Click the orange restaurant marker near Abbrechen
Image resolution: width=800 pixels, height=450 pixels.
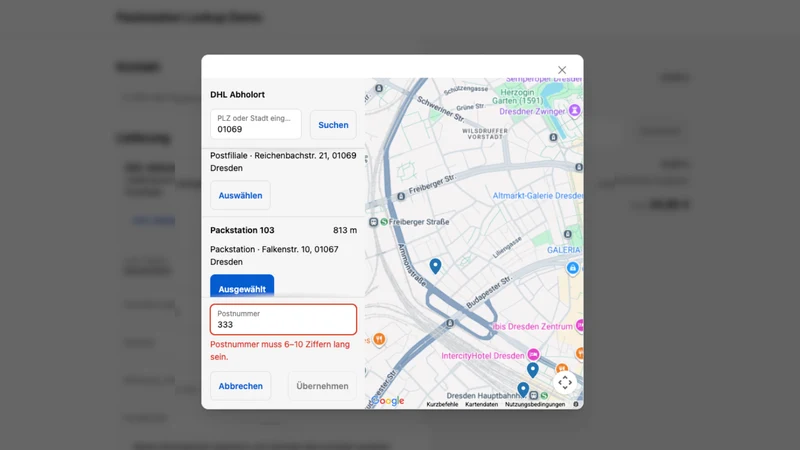pyautogui.click(x=379, y=339)
